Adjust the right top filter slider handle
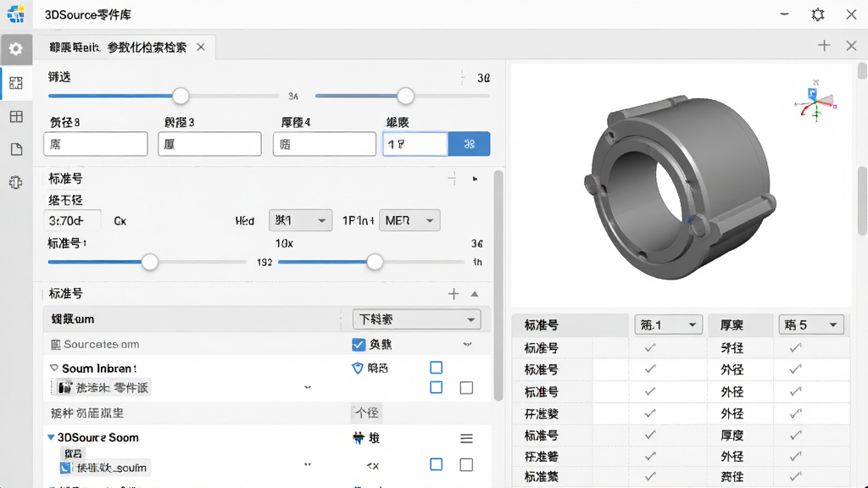Viewport: 868px width, 488px height. pyautogui.click(x=406, y=97)
